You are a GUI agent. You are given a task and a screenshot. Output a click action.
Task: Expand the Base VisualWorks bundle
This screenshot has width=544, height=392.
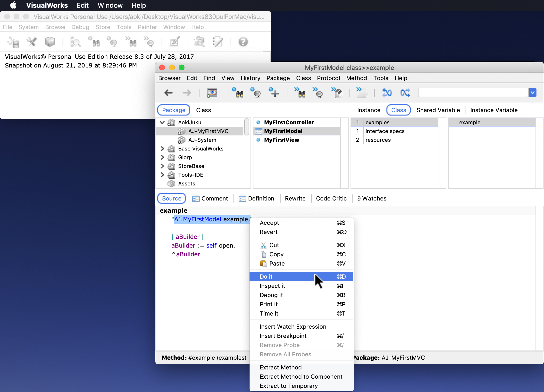pyautogui.click(x=162, y=149)
